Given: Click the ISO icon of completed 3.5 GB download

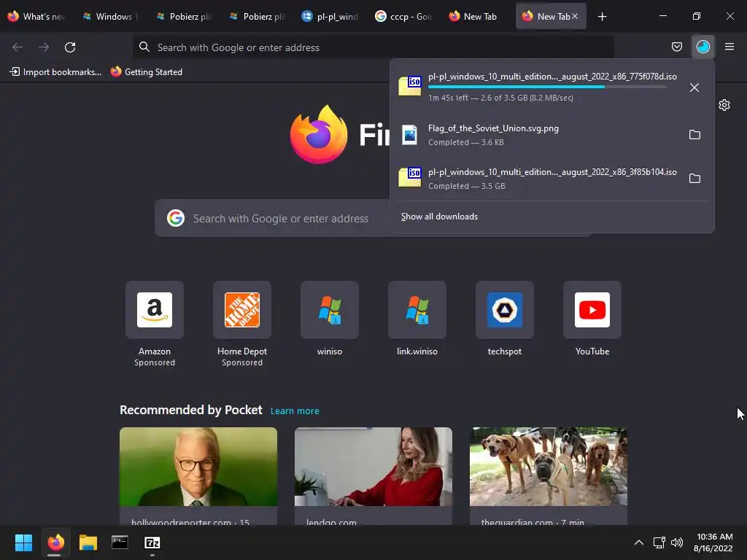Looking at the screenshot, I should coord(410,178).
